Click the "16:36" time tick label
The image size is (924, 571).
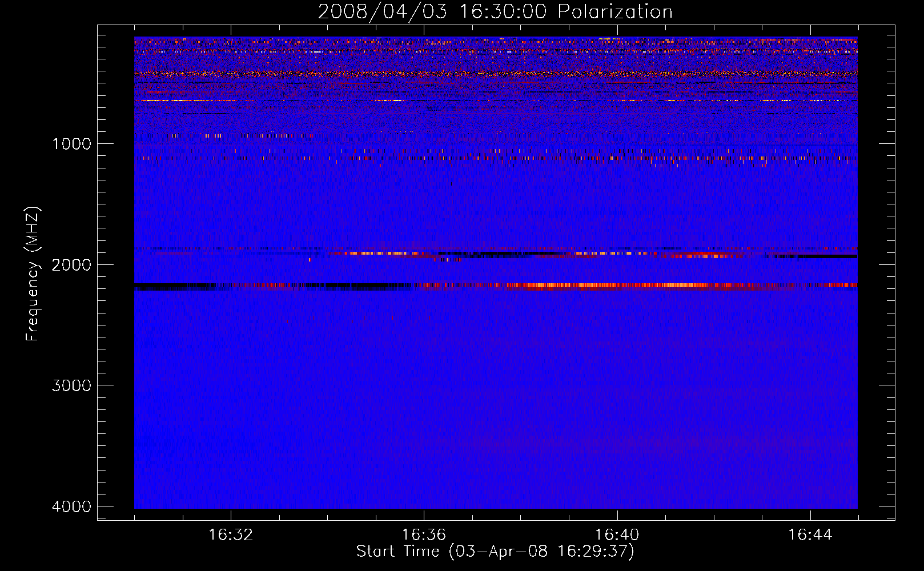(x=424, y=535)
